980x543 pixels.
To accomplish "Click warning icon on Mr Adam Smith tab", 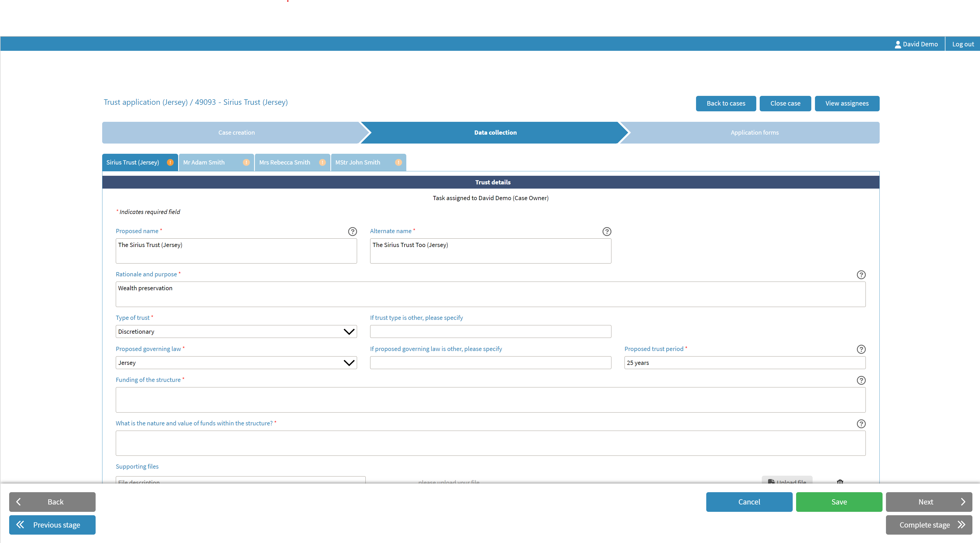I will [246, 162].
